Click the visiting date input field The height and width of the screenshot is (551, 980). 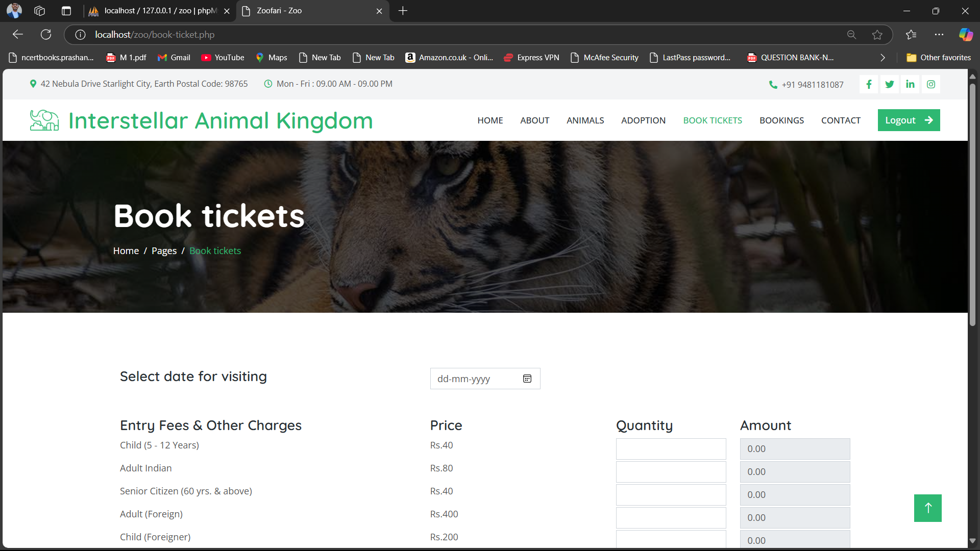(485, 379)
